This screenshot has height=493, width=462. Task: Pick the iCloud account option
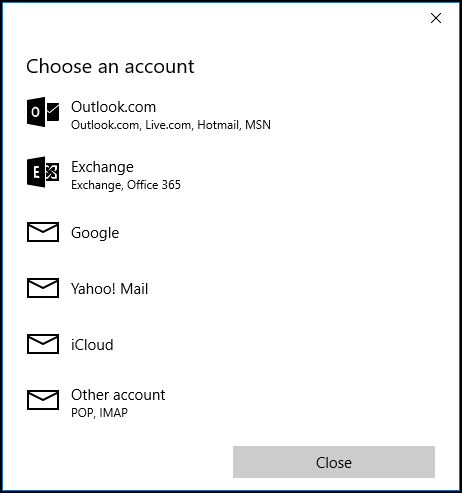[x=231, y=344]
